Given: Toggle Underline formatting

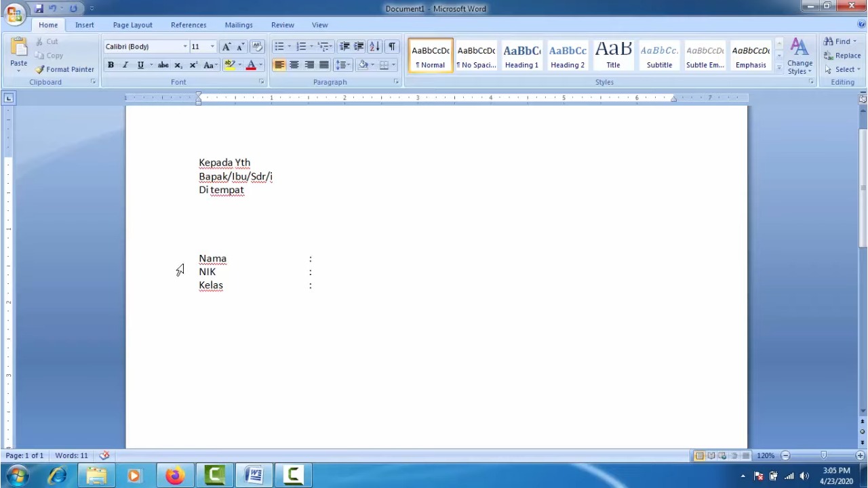Looking at the screenshot, I should (x=140, y=65).
